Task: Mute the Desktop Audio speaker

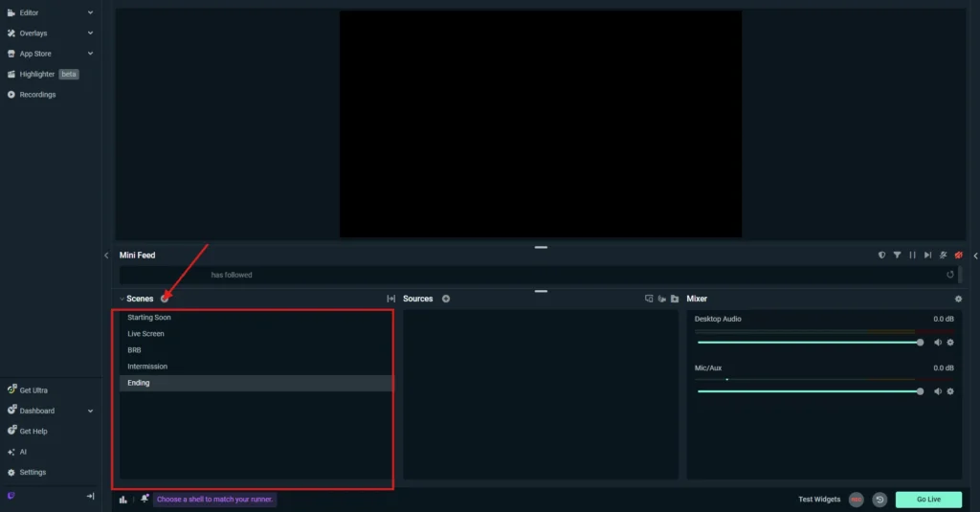Action: (x=938, y=343)
